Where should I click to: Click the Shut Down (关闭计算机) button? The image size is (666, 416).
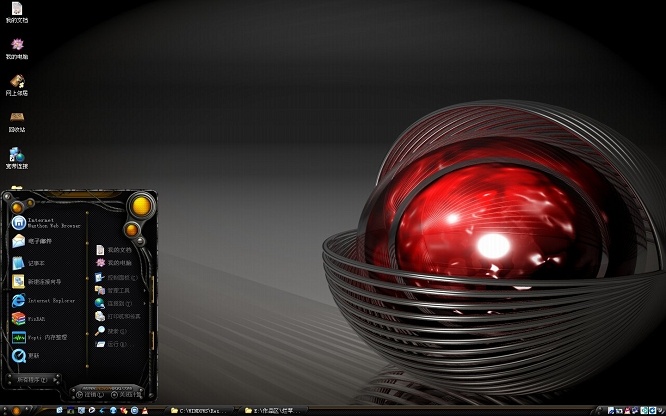coord(128,394)
